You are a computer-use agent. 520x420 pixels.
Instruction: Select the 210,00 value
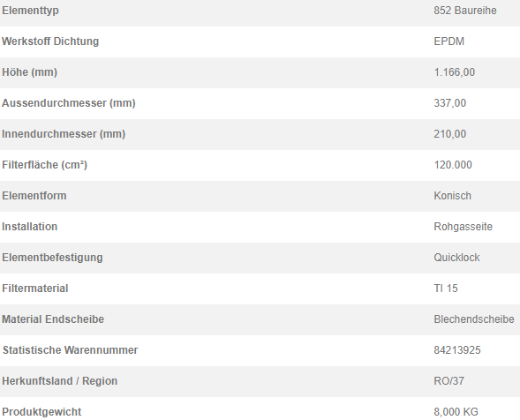point(450,134)
